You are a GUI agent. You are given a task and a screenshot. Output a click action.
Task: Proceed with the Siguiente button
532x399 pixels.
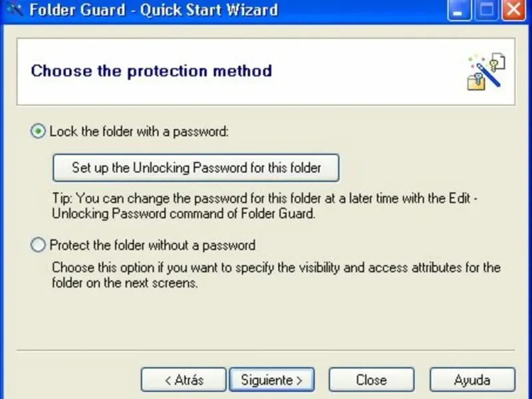[272, 380]
